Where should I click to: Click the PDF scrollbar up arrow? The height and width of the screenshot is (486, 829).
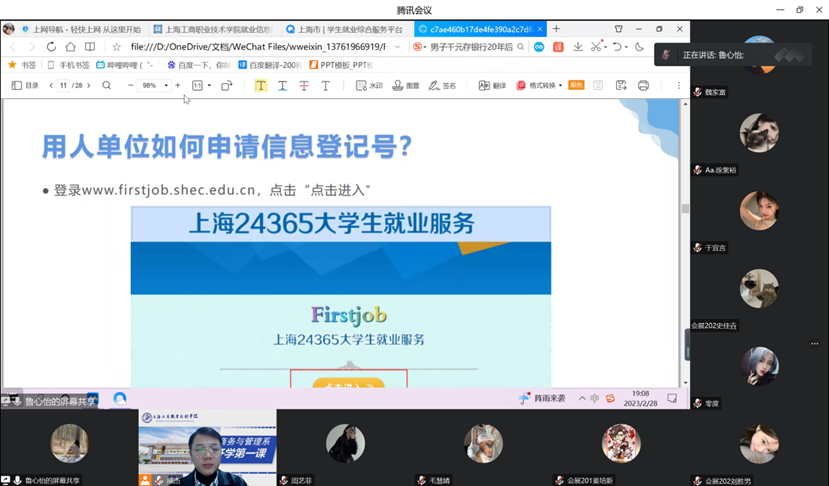click(x=685, y=104)
